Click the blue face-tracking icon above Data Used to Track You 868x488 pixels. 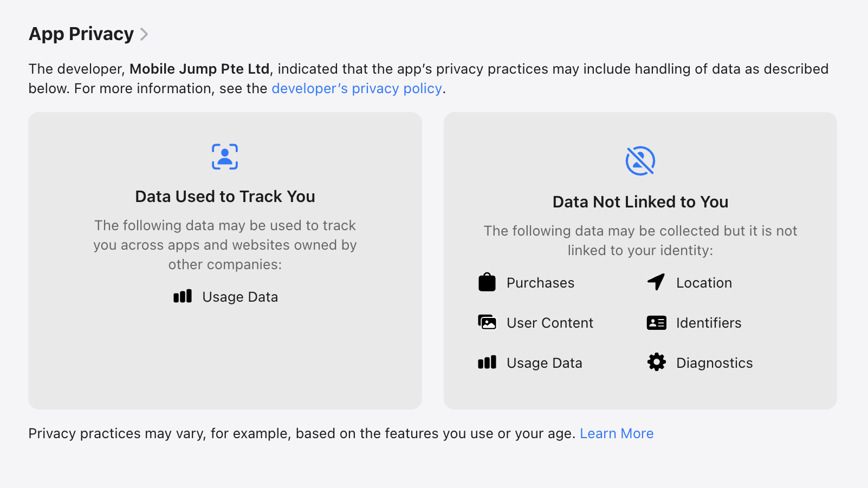point(224,157)
